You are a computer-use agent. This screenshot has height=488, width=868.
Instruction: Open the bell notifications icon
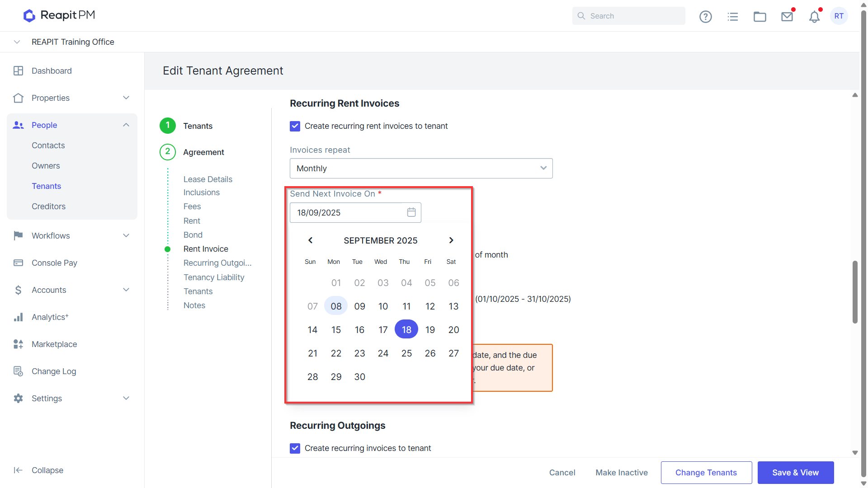pos(814,17)
